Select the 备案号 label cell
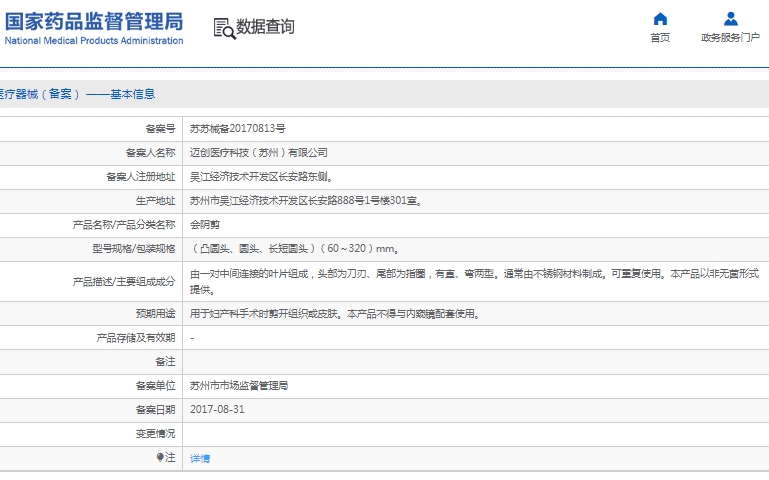The height and width of the screenshot is (480, 769). [x=160, y=128]
